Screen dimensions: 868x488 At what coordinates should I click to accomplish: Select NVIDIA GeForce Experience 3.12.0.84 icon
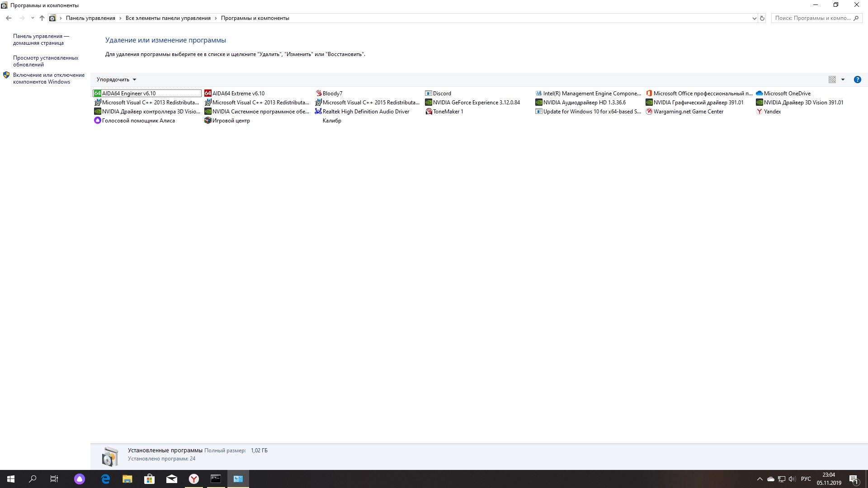[x=429, y=103]
